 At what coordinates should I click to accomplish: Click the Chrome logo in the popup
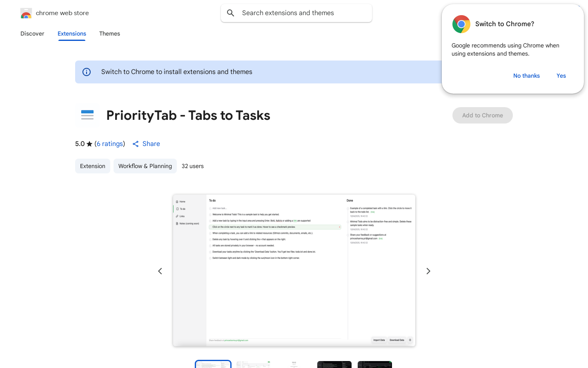[461, 24]
